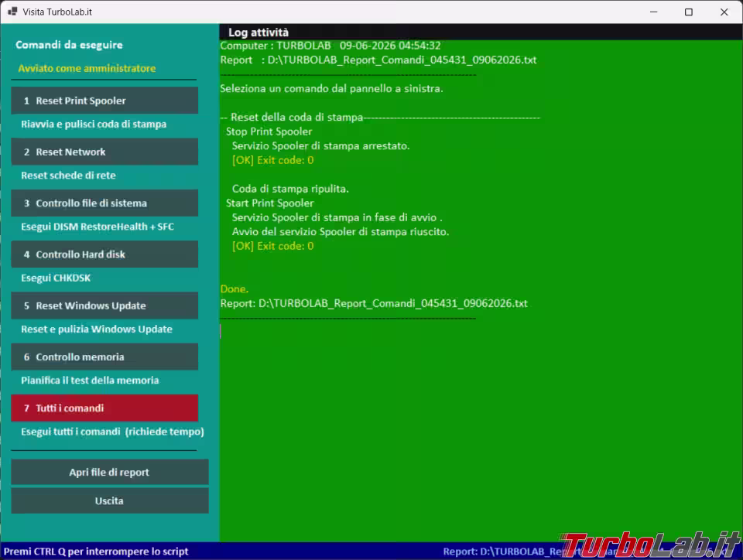Screen dimensions: 743x560
Task: Click the 'Visita TurboLab.it' window title
Action: tap(57, 12)
